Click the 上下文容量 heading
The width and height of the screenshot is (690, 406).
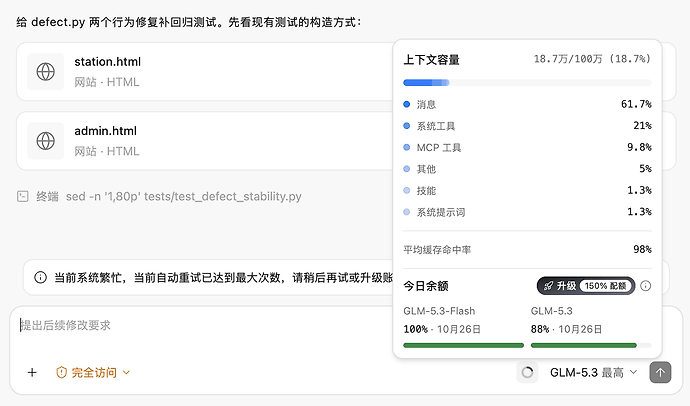click(431, 60)
